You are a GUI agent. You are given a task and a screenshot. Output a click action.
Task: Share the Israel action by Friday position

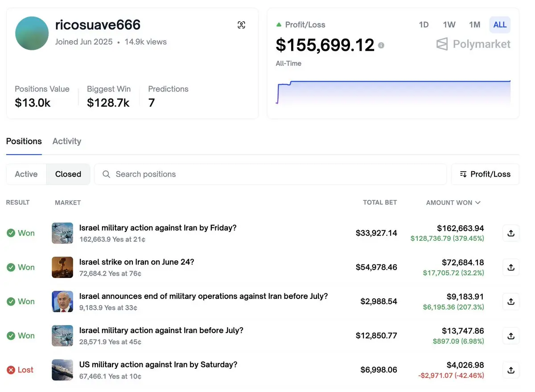(x=511, y=233)
